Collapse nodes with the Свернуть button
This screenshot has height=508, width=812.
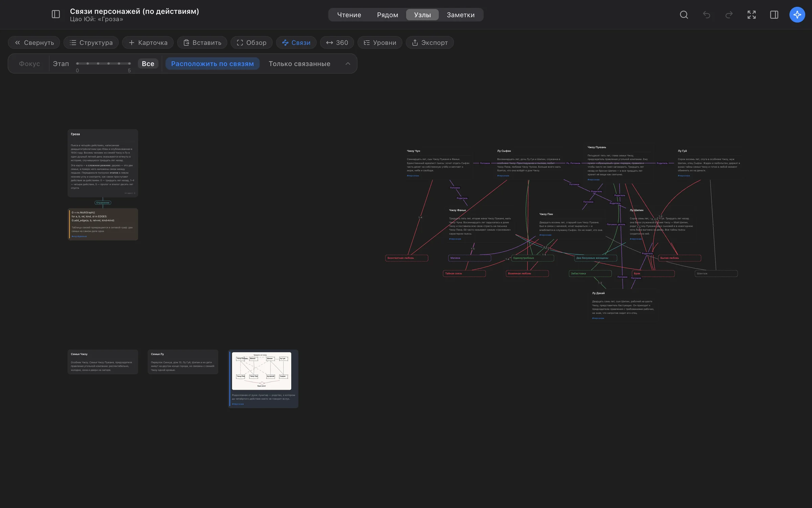(34, 43)
